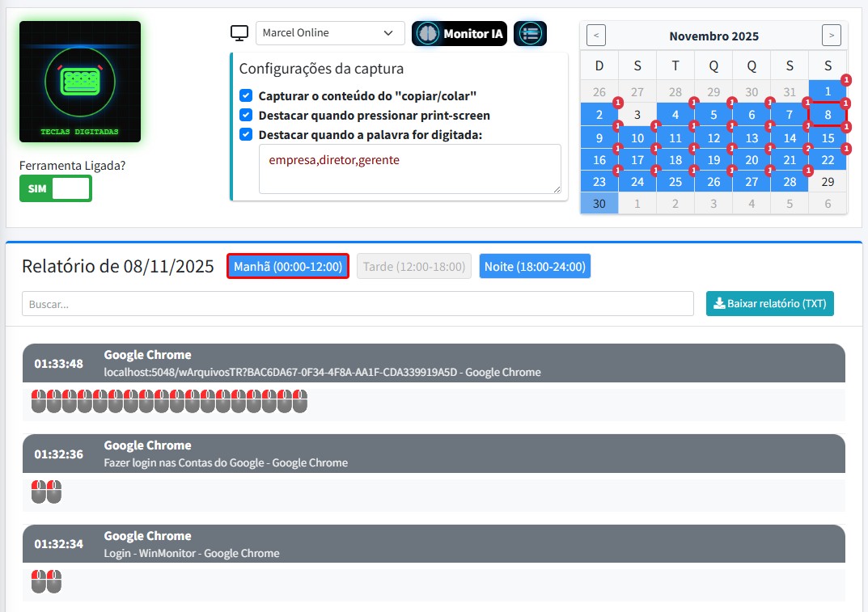
Task: Click first mouse icon under the 01:33:48 entry
Action: pyautogui.click(x=38, y=400)
